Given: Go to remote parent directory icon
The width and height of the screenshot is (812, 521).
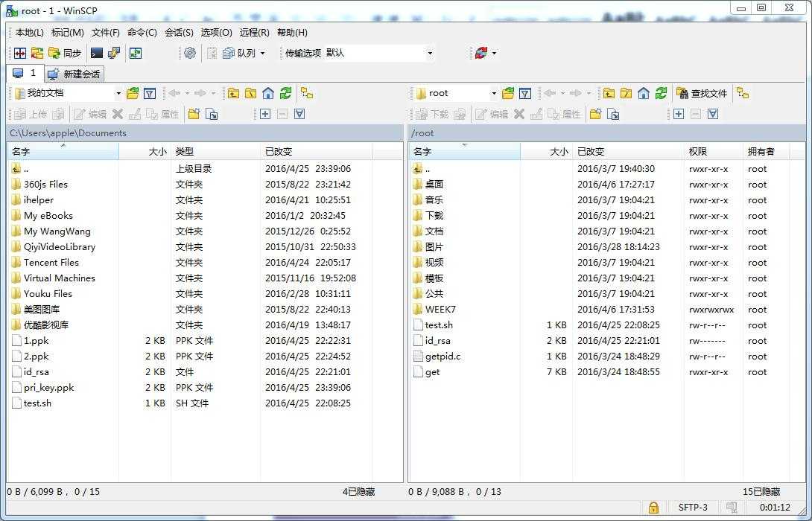Looking at the screenshot, I should click(609, 94).
